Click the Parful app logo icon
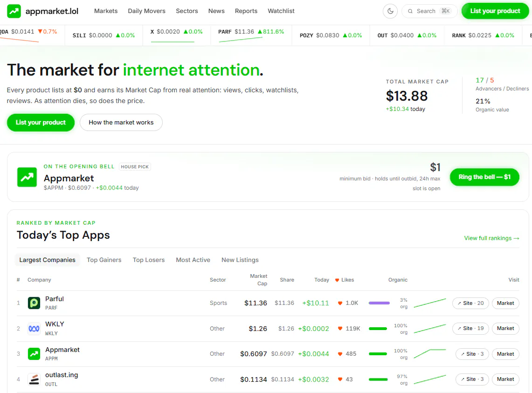 tap(34, 303)
